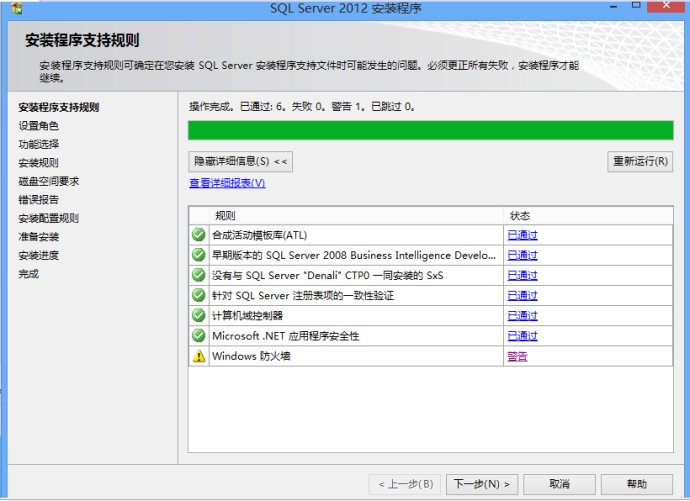This screenshot has width=690, height=501.
Task: Open 已通过 link for 合成活动模板库(ATL)
Action: pos(522,235)
